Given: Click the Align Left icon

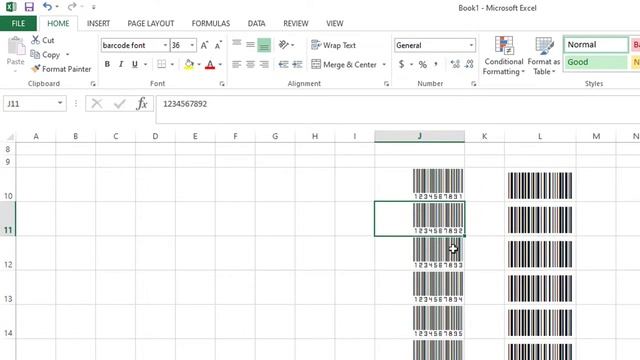Looking at the screenshot, I should [x=236, y=64].
